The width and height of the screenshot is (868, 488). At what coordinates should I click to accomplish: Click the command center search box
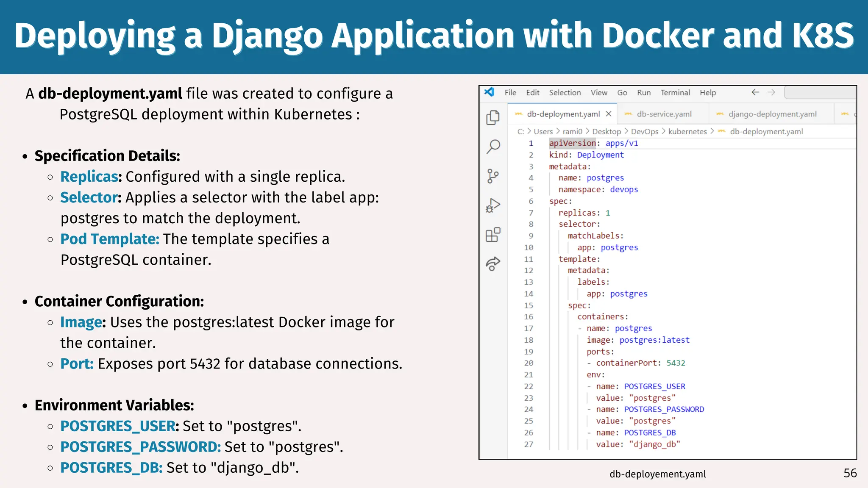click(820, 92)
